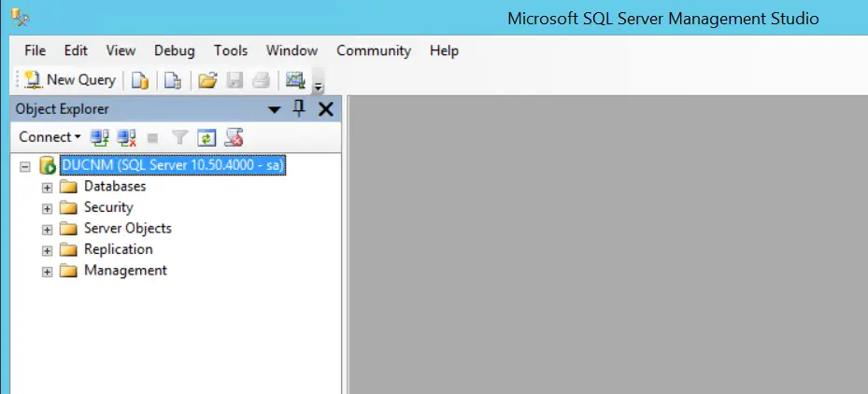The image size is (868, 394).
Task: Click the Filter funnel icon
Action: 180,137
